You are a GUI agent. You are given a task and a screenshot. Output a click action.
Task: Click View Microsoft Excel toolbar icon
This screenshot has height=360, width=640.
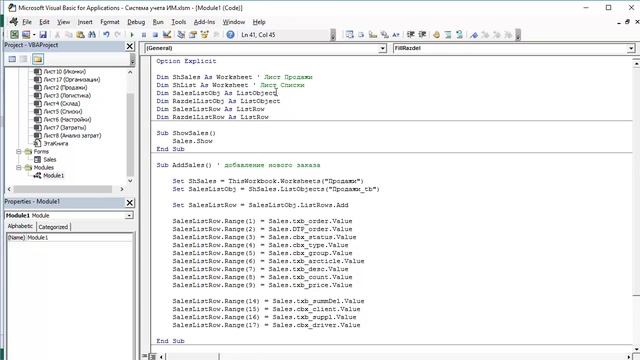(x=14, y=35)
